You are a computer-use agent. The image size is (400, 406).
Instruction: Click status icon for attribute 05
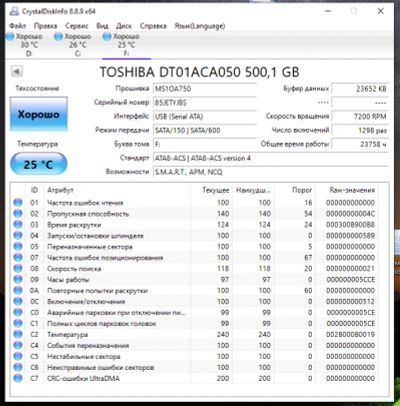coord(18,246)
